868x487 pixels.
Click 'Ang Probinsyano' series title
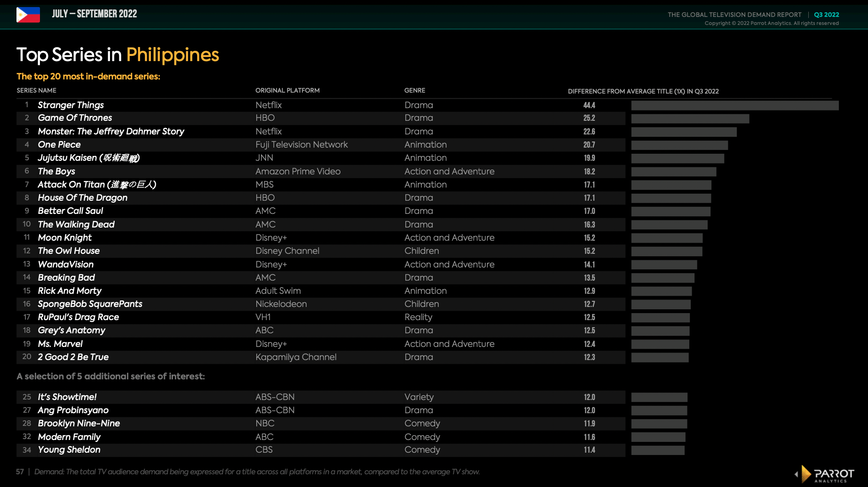73,410
